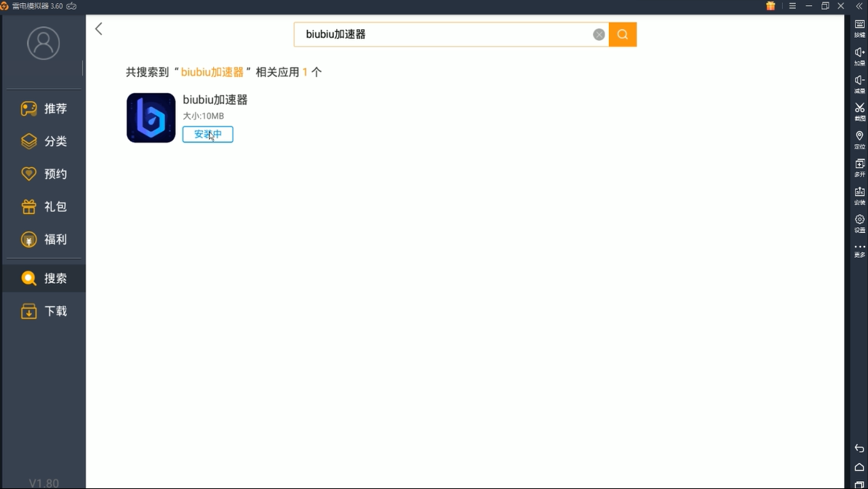Open the hamburger menu in title bar
Viewport: 868px width, 489px height.
pos(792,6)
